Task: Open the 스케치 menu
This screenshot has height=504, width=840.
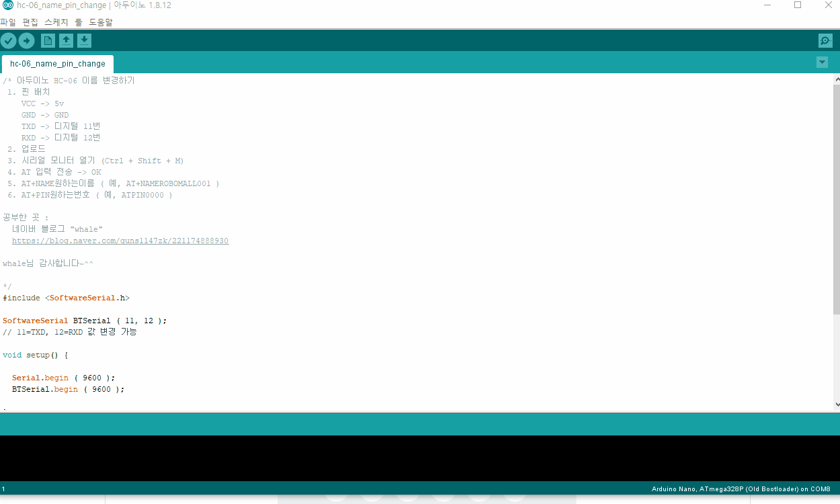Action: coord(56,22)
